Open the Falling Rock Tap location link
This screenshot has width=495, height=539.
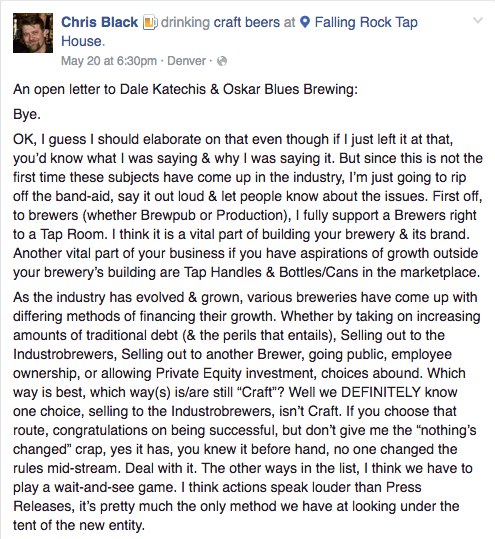(366, 22)
